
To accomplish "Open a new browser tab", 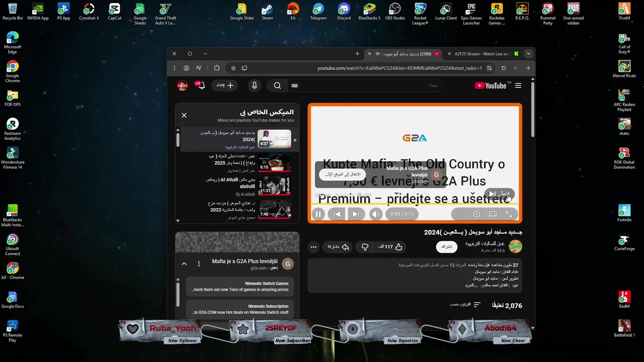I will 358,54.
